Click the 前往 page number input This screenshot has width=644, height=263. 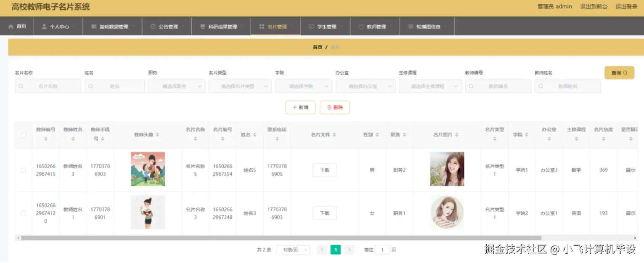tap(382, 250)
